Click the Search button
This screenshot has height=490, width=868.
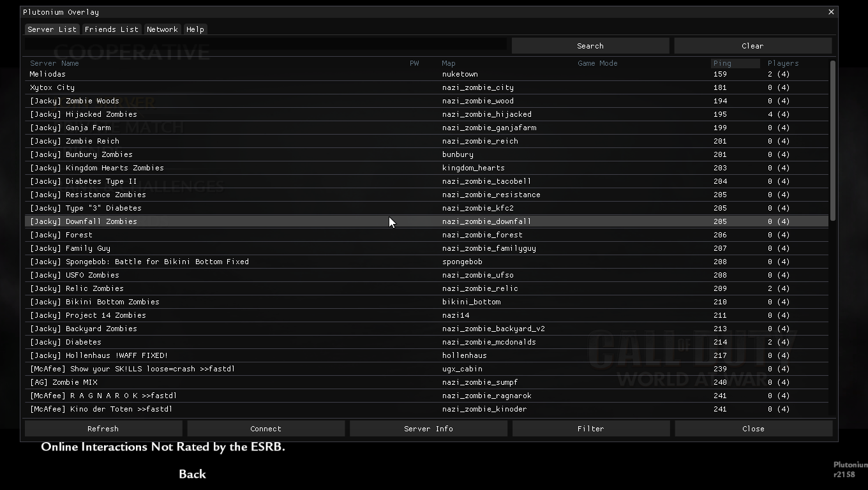point(590,46)
